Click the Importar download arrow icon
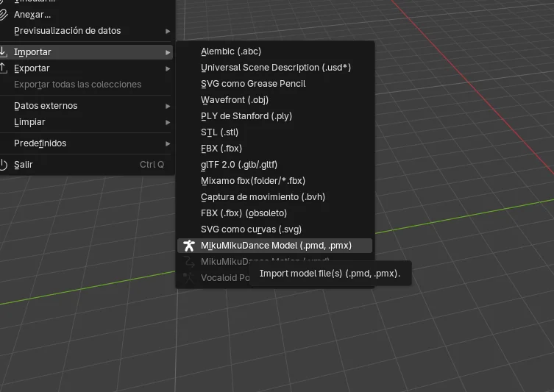The height and width of the screenshot is (392, 554). click(3, 52)
